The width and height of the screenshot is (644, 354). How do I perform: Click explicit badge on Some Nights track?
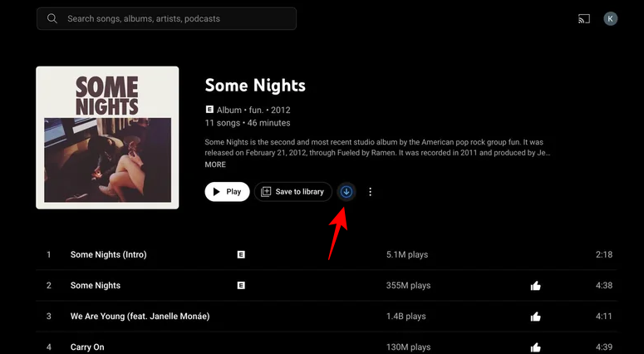point(241,285)
